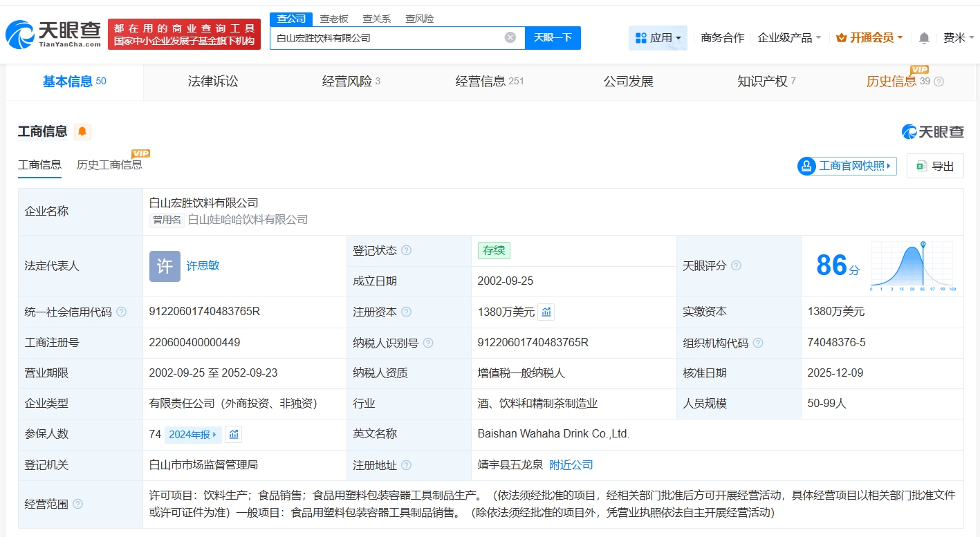Clear the search box text
Image resolution: width=980 pixels, height=537 pixels.
coord(510,37)
